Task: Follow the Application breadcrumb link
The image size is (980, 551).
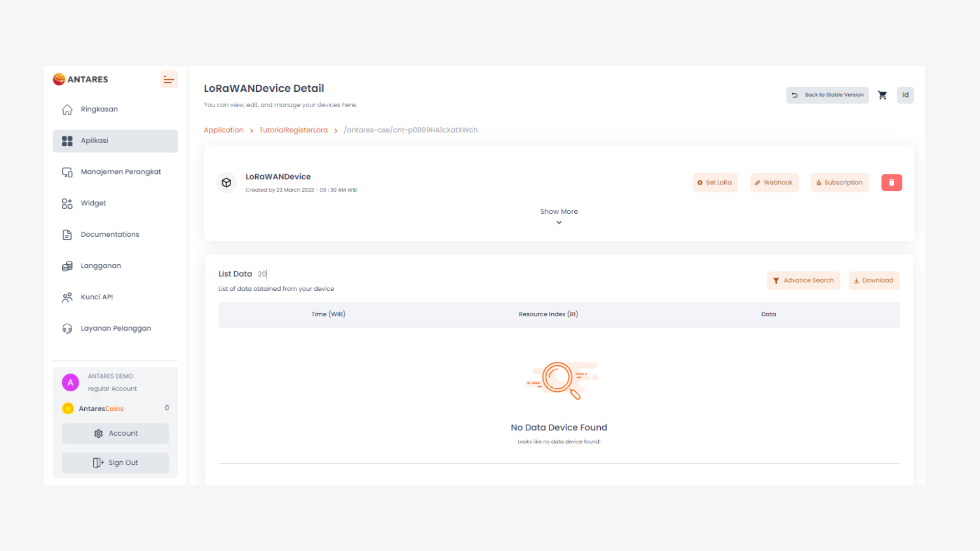Action: click(x=224, y=130)
